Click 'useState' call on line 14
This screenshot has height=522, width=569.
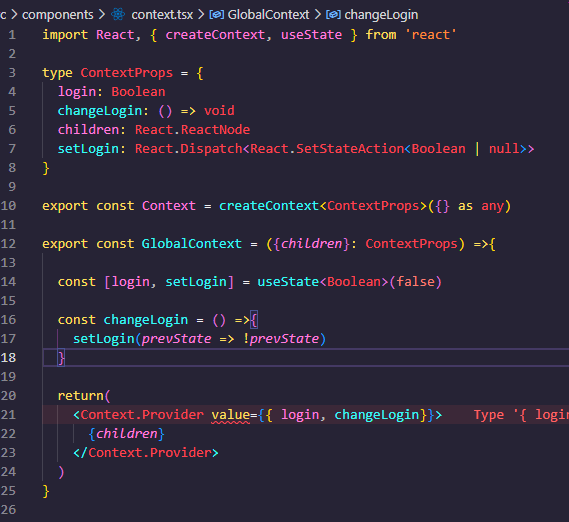288,282
